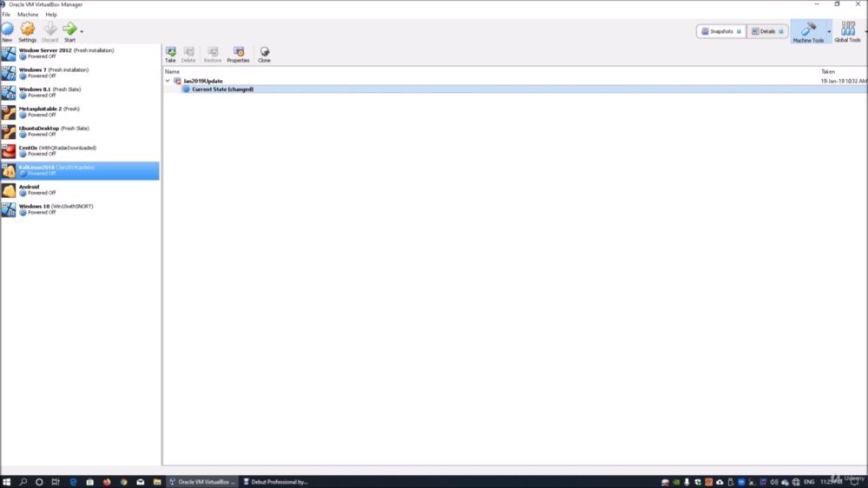Screen dimensions: 868x488
Task: Switch to the Details view
Action: [x=766, y=31]
